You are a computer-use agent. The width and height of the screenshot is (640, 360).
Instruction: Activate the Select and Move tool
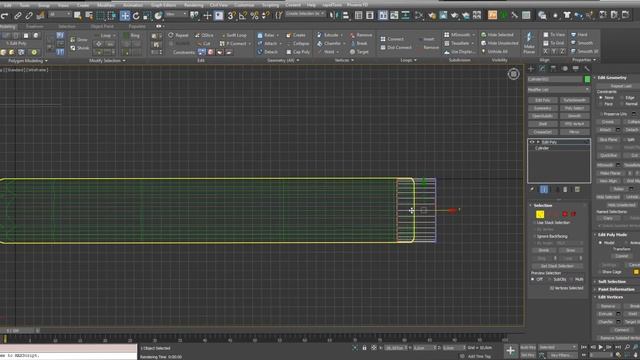point(124,16)
